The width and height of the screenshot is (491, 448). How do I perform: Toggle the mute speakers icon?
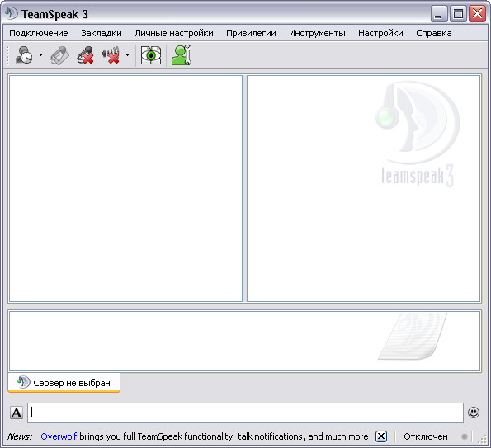click(111, 55)
